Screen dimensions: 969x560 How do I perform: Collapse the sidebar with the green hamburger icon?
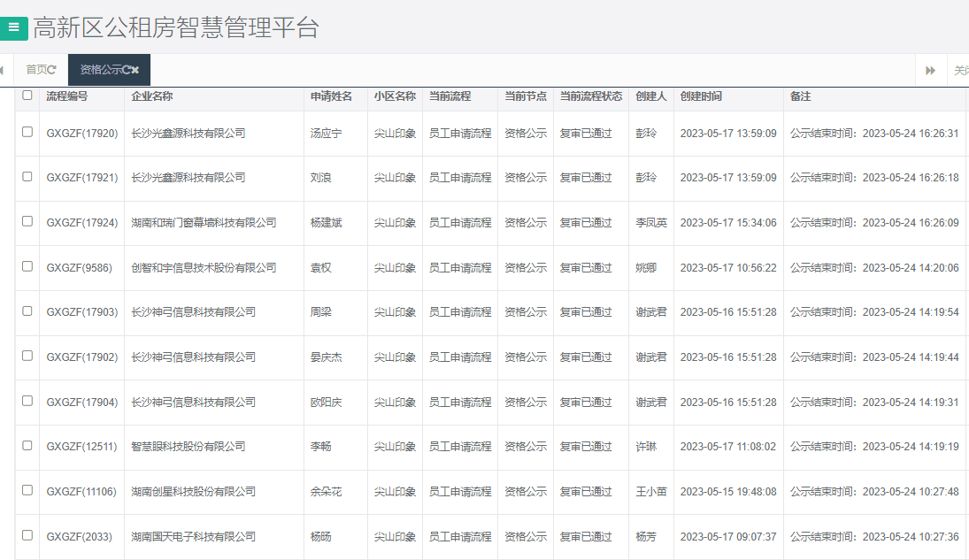click(12, 27)
